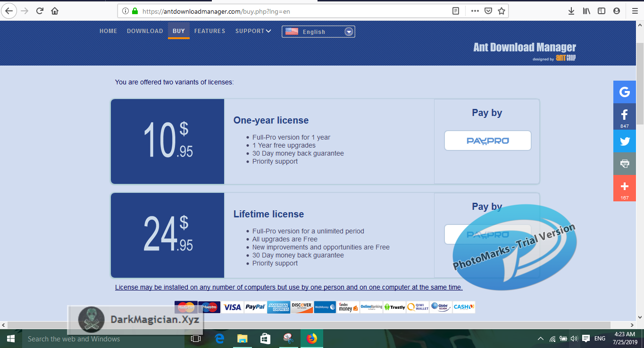Click the Maestro payment logo
Viewport: 644px width, 348px height.
(x=209, y=307)
